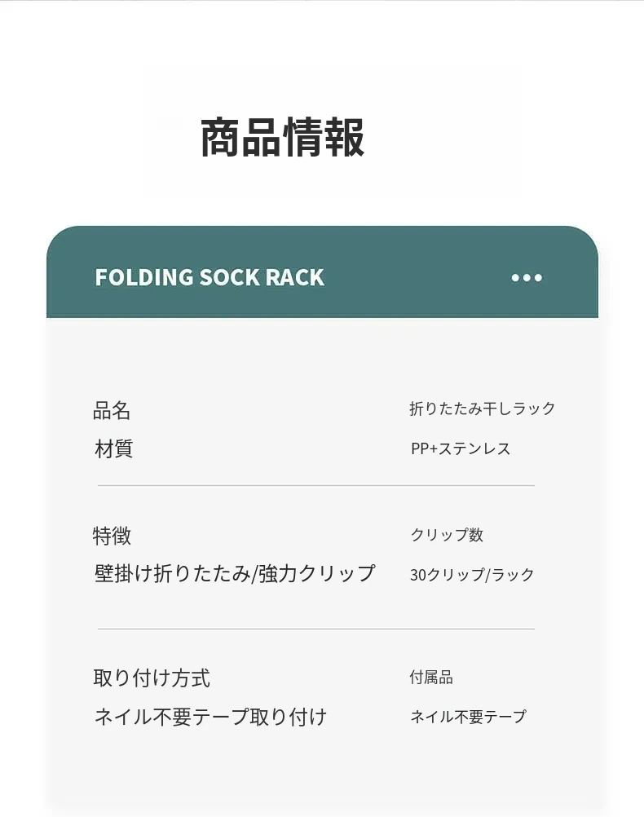Click the 商品情報 page title
This screenshot has width=644, height=817.
(x=282, y=137)
